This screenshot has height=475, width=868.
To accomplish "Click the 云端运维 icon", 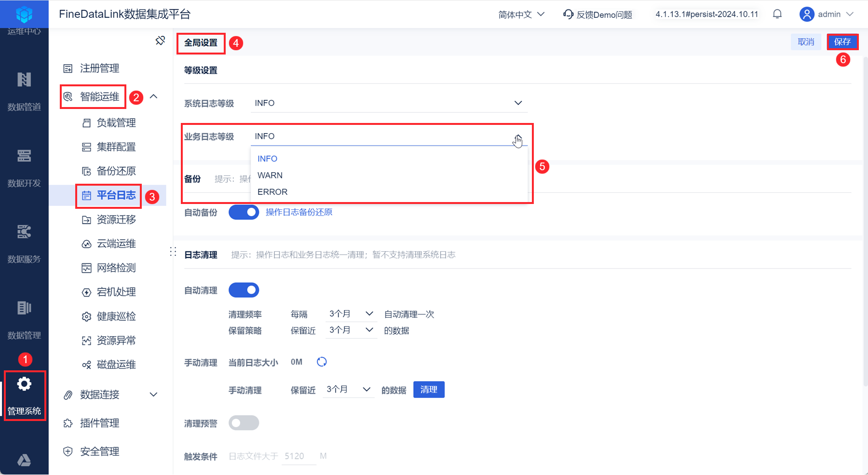I will point(86,244).
